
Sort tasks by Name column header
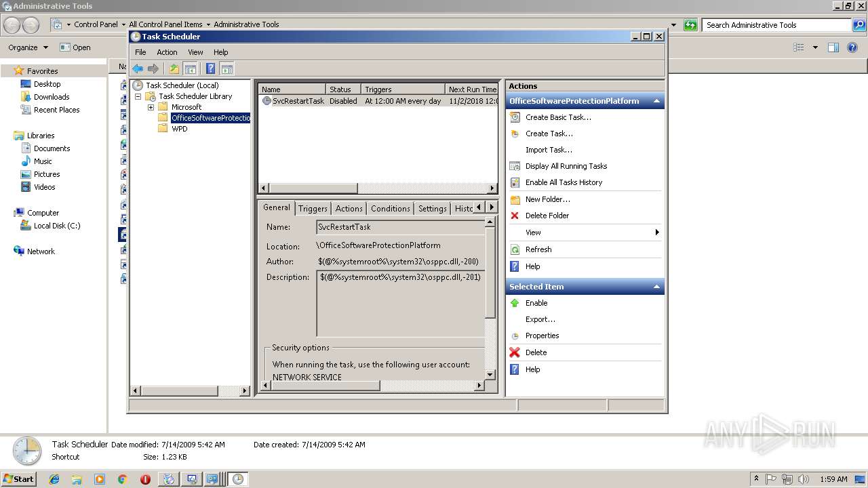point(292,89)
